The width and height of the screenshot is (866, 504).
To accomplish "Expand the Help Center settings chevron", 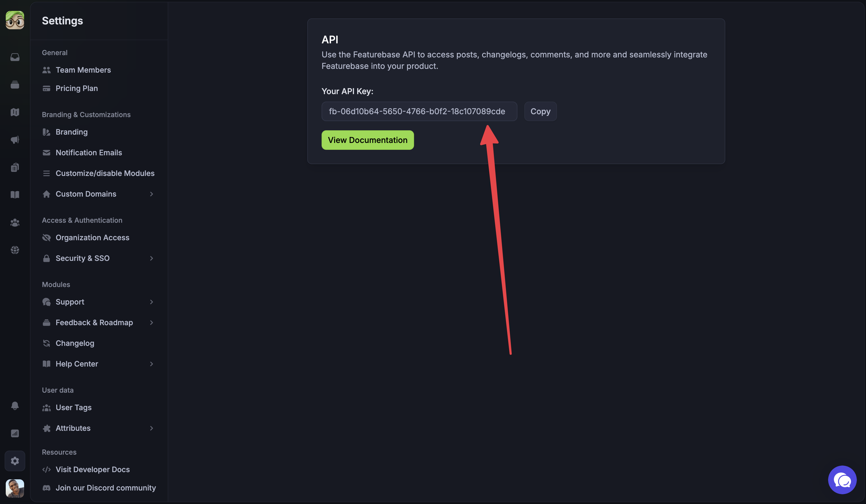I will point(151,364).
